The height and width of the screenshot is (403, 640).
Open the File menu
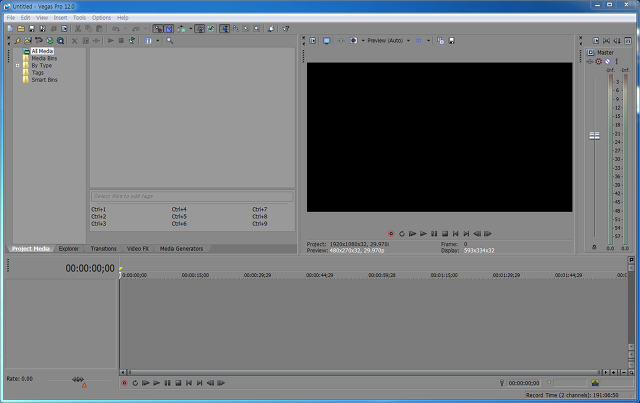click(x=11, y=18)
